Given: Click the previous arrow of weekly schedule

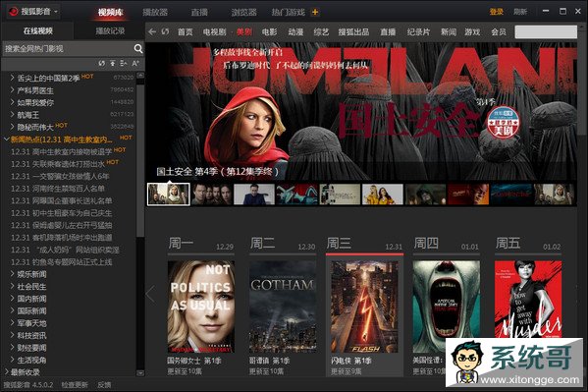Looking at the screenshot, I should tap(150, 294).
